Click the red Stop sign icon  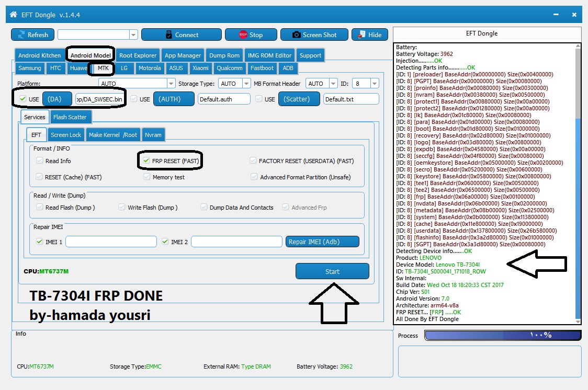pos(243,35)
